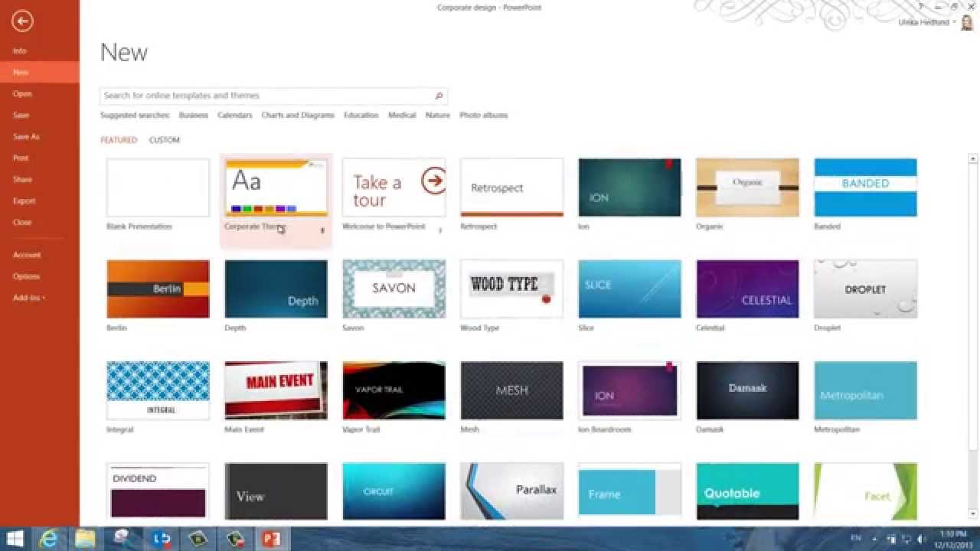
Task: Search suggested Calendars templates
Action: pyautogui.click(x=235, y=116)
